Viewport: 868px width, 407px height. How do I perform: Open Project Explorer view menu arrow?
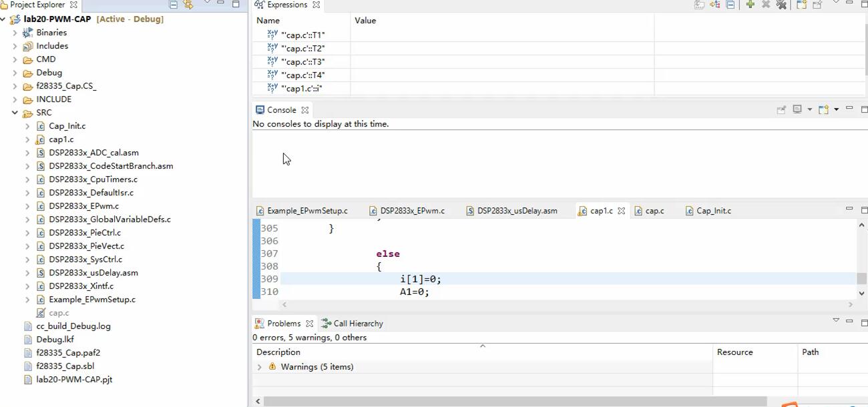(207, 3)
